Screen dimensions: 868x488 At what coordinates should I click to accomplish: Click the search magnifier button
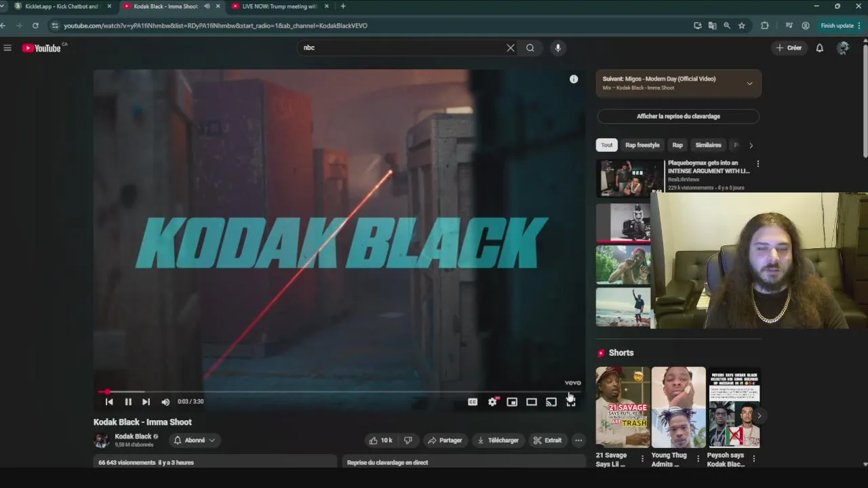coord(530,48)
